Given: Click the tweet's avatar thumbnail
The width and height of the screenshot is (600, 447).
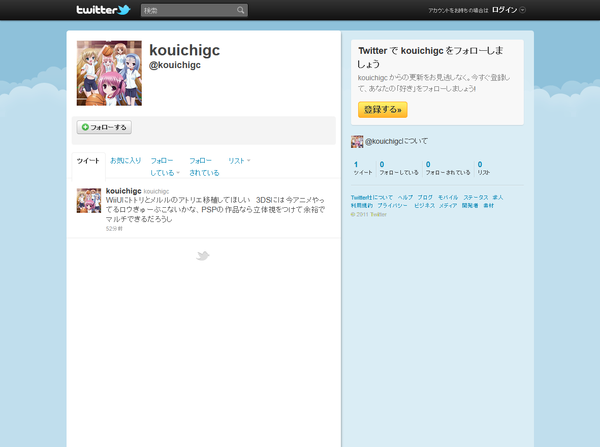Looking at the screenshot, I should tap(89, 201).
